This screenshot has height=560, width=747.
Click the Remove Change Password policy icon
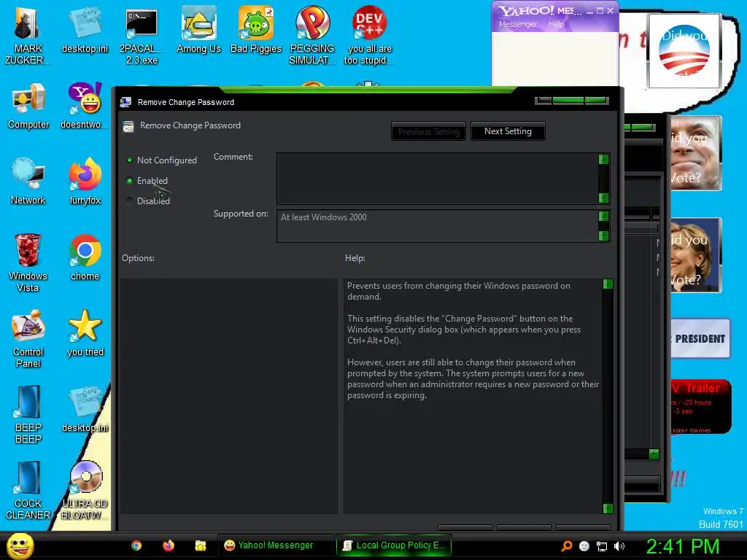coord(128,126)
